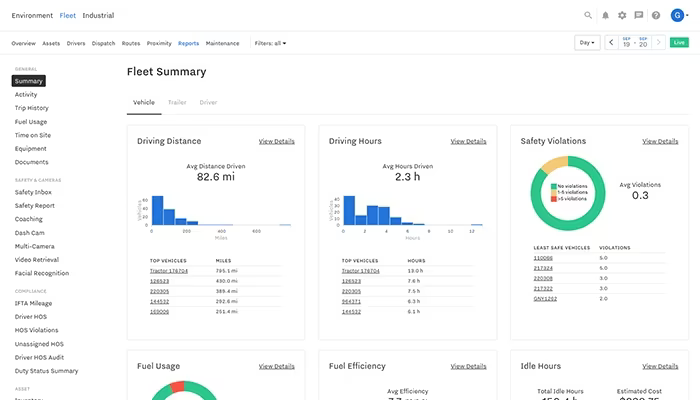
Task: Switch to Industrial product
Action: tap(98, 15)
